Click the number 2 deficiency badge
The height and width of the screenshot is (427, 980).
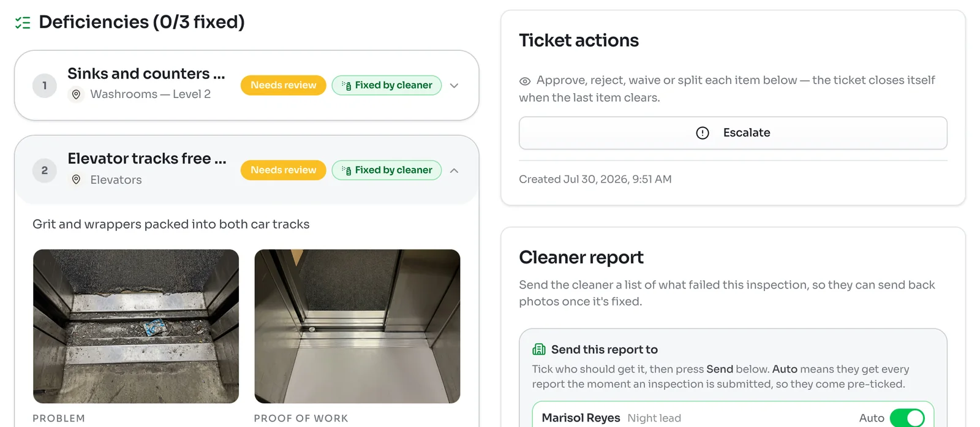[x=44, y=170]
